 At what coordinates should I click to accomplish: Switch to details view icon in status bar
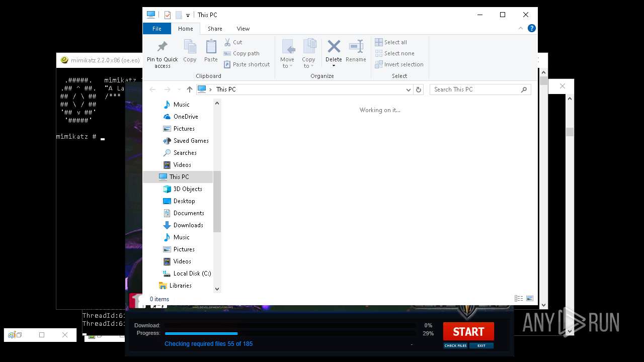click(519, 299)
